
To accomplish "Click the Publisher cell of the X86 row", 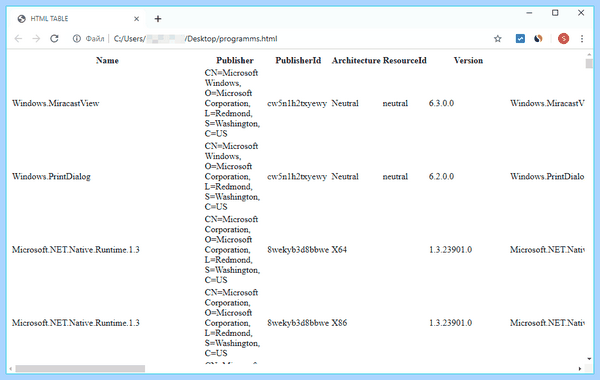I will point(232,323).
